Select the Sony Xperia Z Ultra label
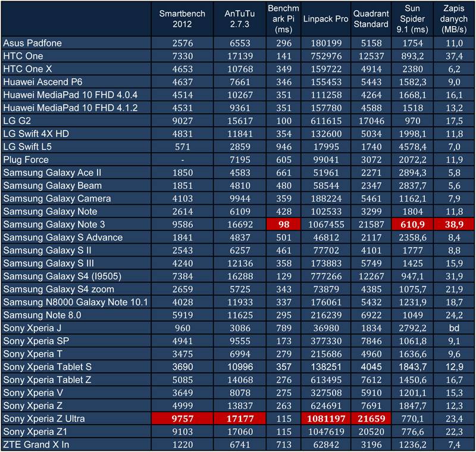This screenshot has height=452, width=476. click(x=44, y=419)
